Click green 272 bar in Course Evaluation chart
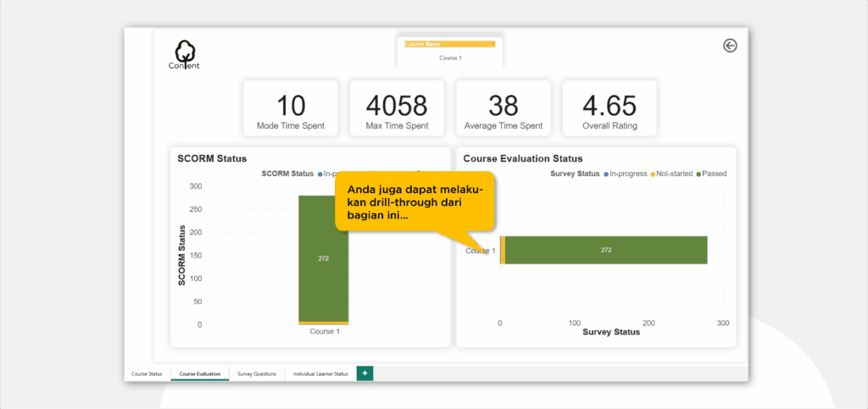Viewport: 868px width, 409px height. 606,250
